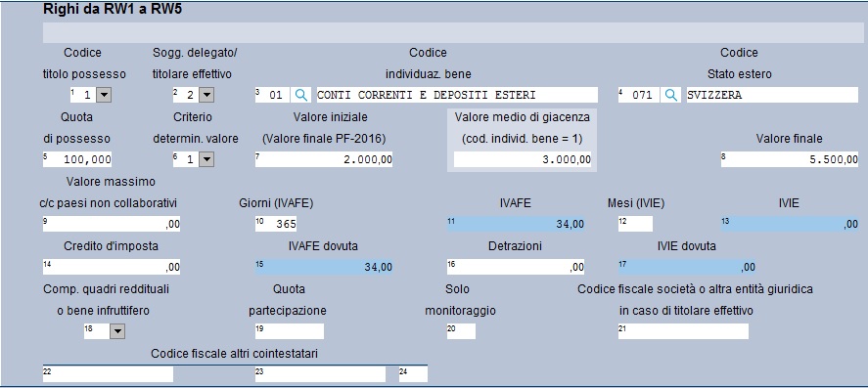Click Giorni (IVAFE) field showing 365

click(x=276, y=224)
